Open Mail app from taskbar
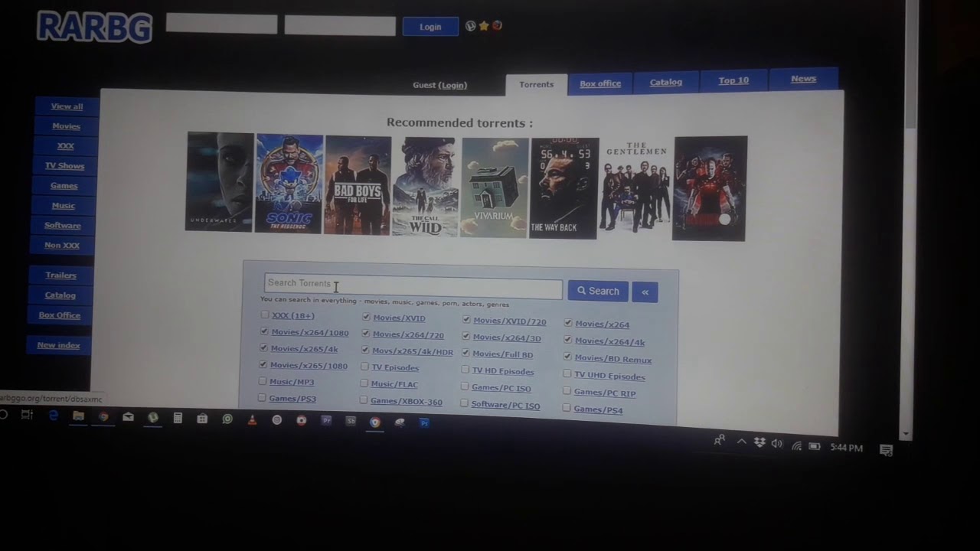 (x=128, y=417)
